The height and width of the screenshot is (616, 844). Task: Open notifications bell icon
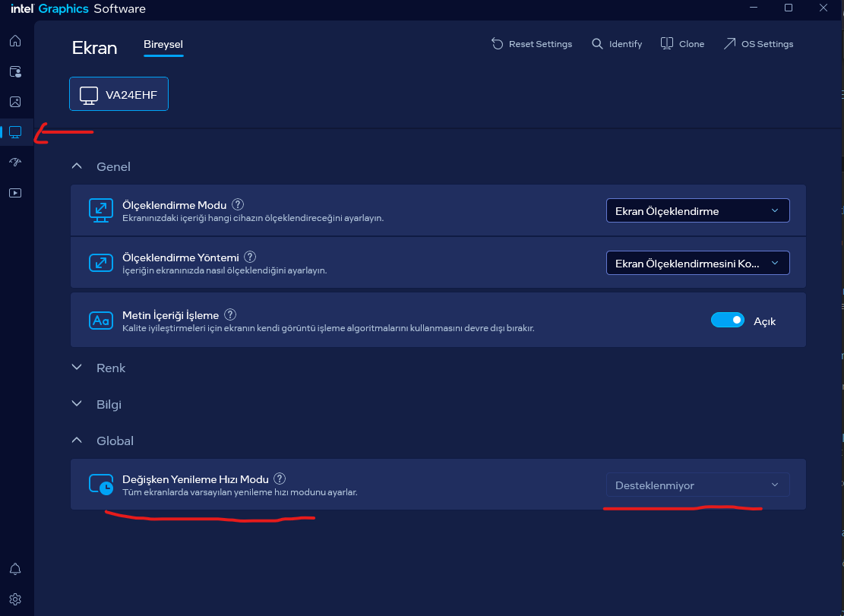pyautogui.click(x=15, y=569)
